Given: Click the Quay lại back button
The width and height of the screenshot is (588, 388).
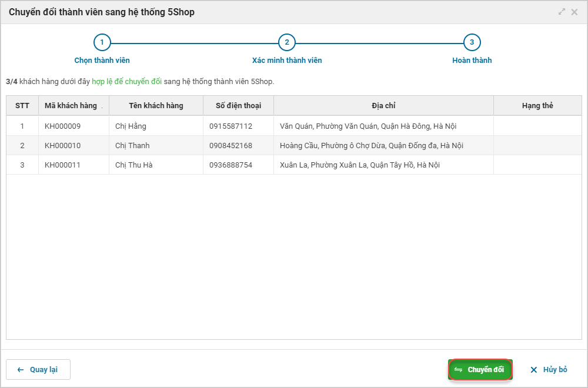Looking at the screenshot, I should [38, 370].
